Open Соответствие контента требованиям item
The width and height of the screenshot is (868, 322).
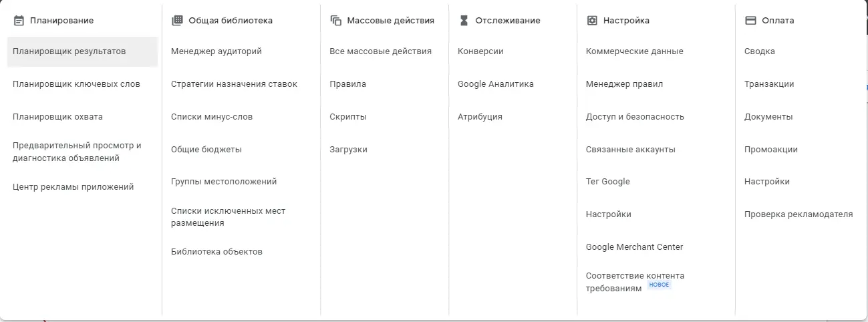pyautogui.click(x=635, y=282)
